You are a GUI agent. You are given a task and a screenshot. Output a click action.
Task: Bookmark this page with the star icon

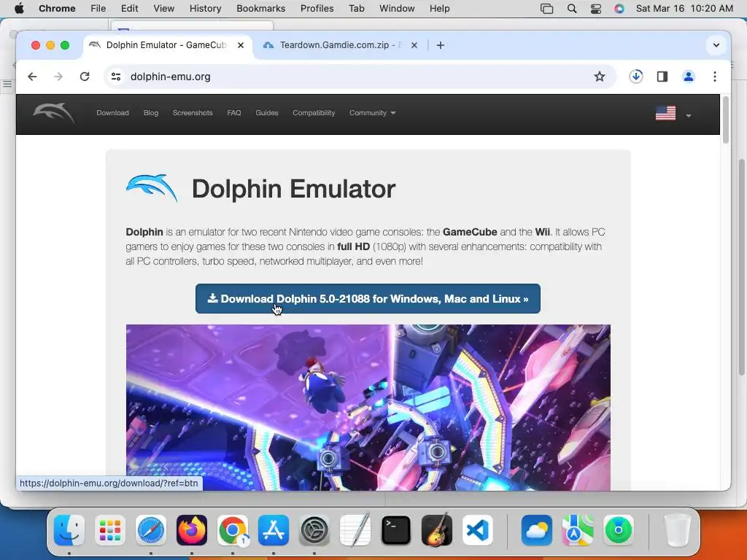point(600,77)
